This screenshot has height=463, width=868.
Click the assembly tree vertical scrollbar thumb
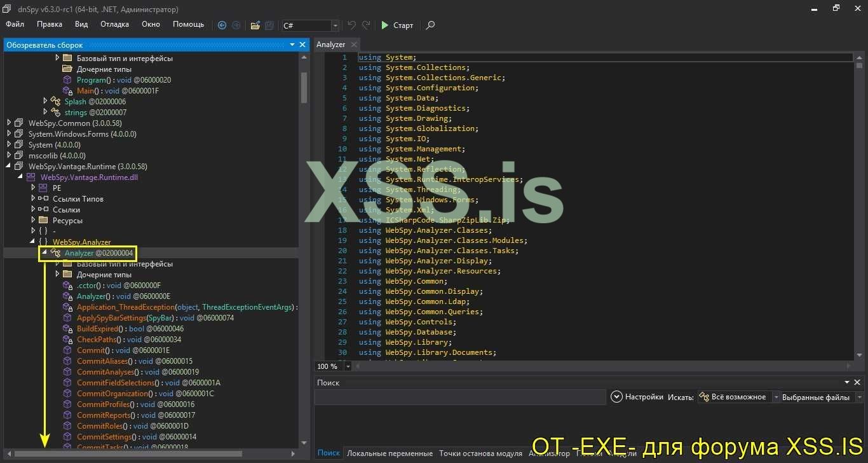click(x=304, y=87)
